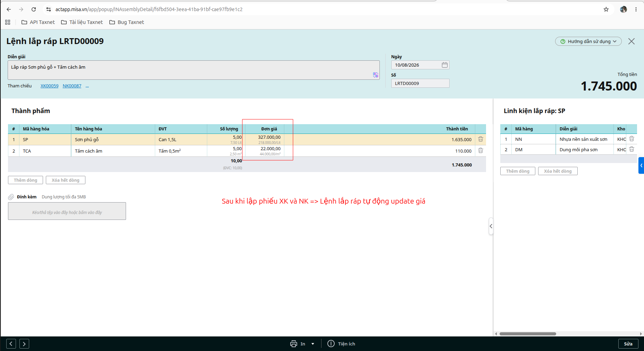
Task: Click the translate icon in Diễn giải box
Action: pyautogui.click(x=375, y=75)
